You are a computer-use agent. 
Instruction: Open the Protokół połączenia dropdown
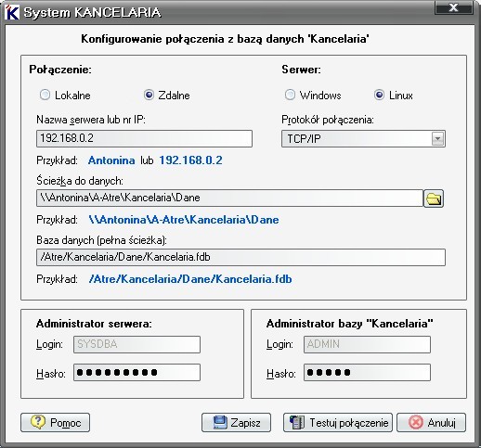[437, 138]
